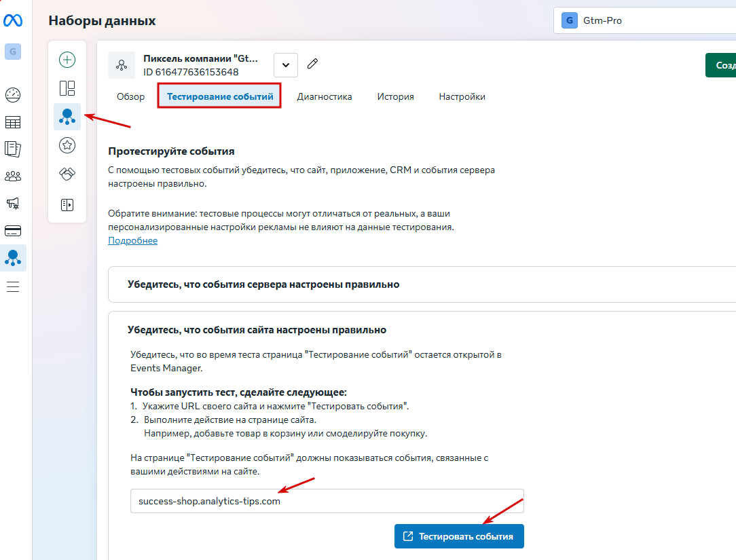The width and height of the screenshot is (736, 560).
Task: Open the Ads Manager table icon
Action: tap(13, 122)
